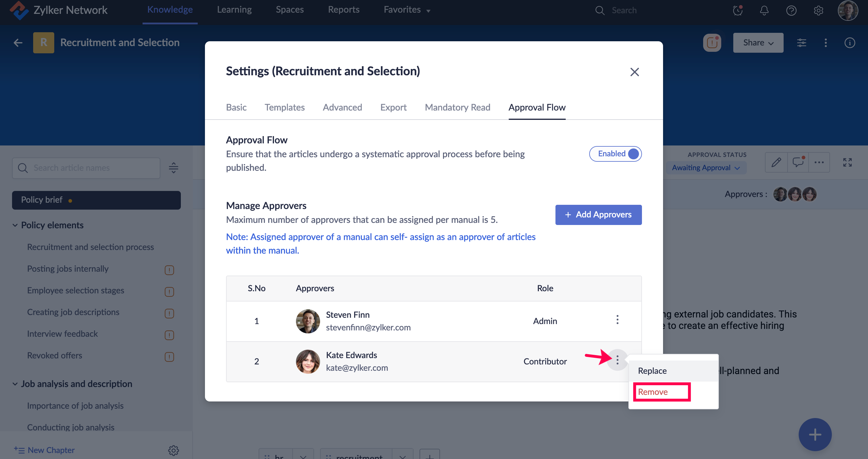868x459 pixels.
Task: Open the Favorites menu dropdown
Action: click(407, 10)
